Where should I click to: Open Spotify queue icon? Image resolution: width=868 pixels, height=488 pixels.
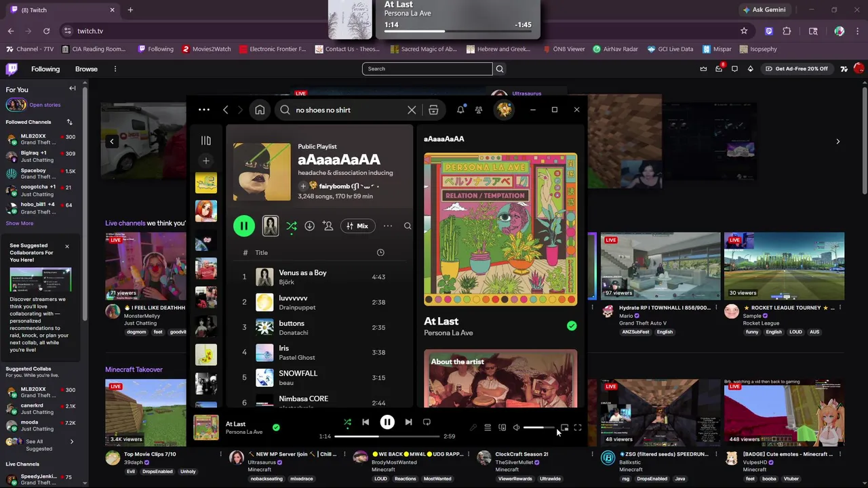(488, 428)
